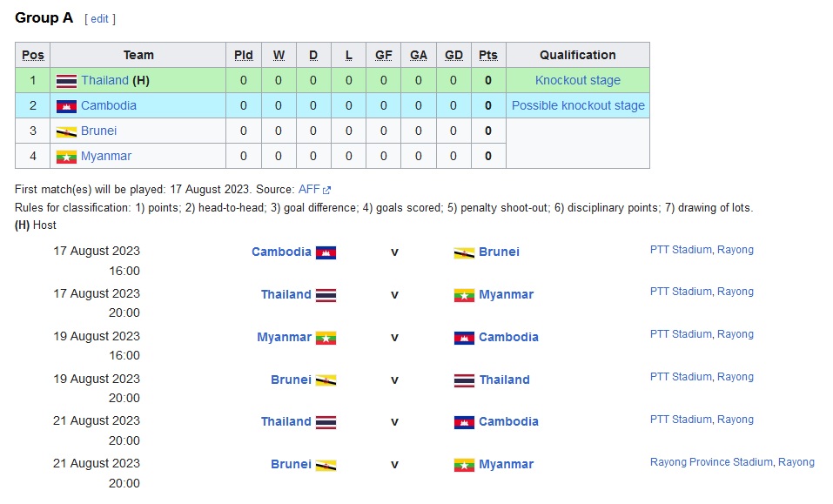Follow the Knockout stage link in Thailand's row

click(578, 81)
